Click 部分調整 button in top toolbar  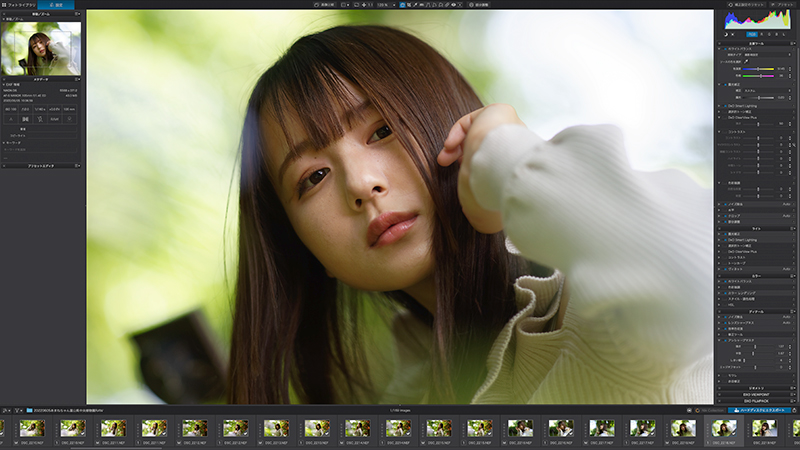(479, 5)
